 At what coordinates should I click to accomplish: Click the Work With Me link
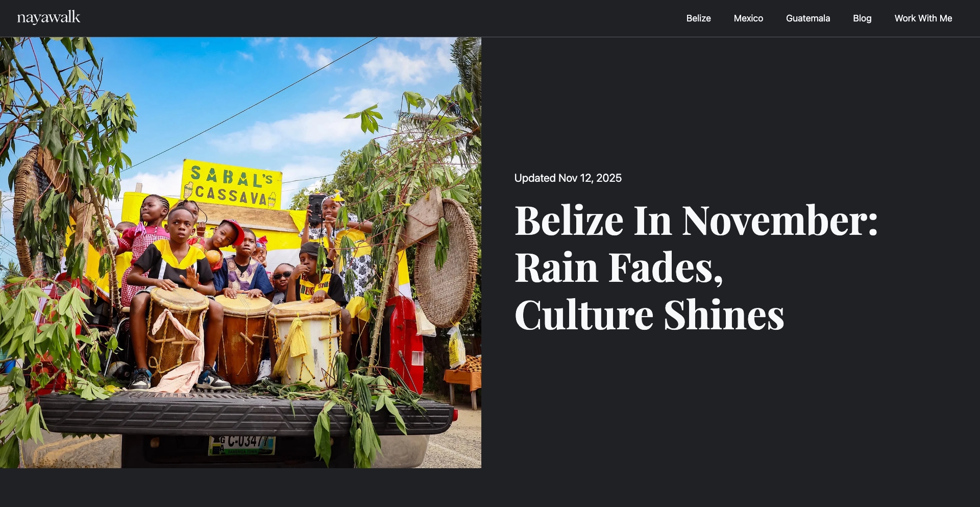[923, 18]
